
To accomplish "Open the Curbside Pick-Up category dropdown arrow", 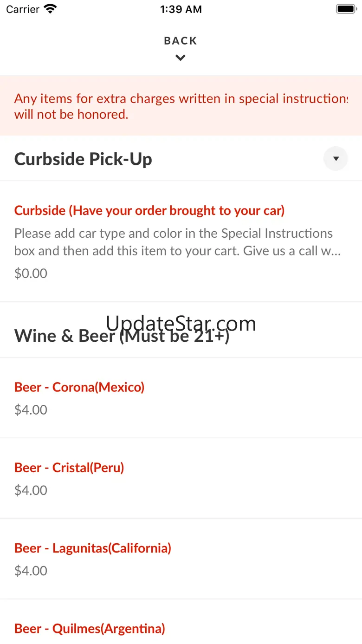I will pyautogui.click(x=336, y=159).
